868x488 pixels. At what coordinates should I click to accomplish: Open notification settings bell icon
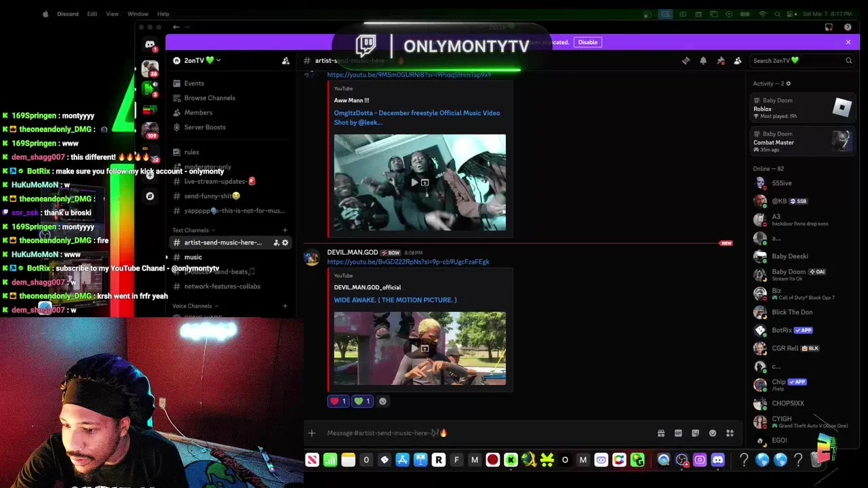(x=703, y=60)
